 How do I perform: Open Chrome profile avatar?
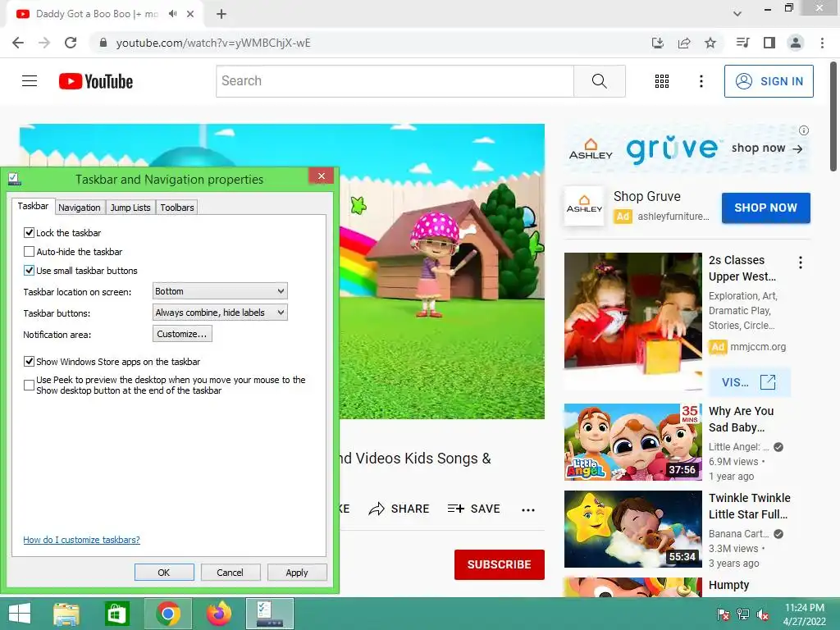tap(796, 43)
